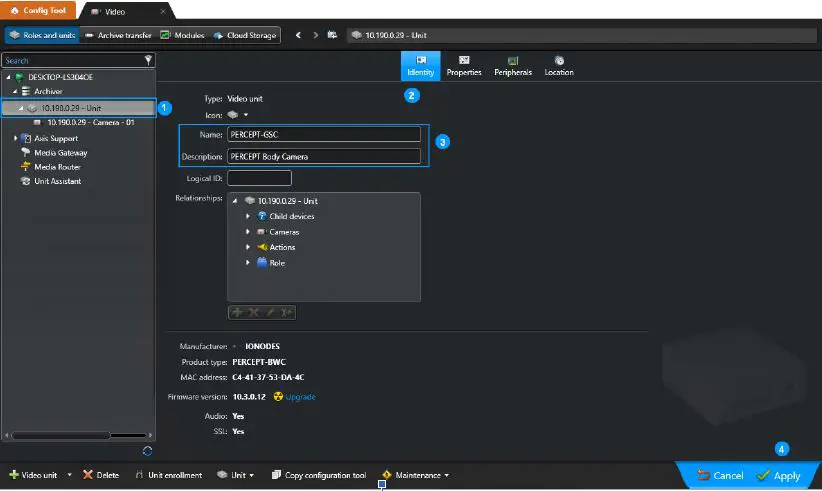Expand Child devices in Relationships

[x=248, y=216]
